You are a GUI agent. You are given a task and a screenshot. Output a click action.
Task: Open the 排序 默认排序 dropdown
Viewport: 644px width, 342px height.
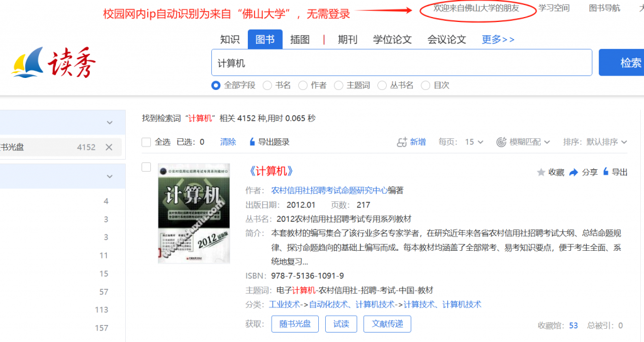pos(607,142)
